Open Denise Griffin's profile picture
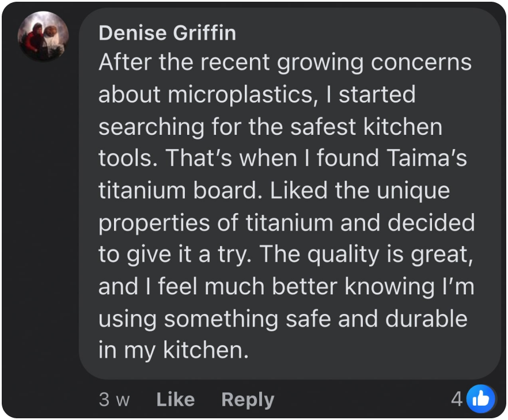 pyautogui.click(x=43, y=36)
